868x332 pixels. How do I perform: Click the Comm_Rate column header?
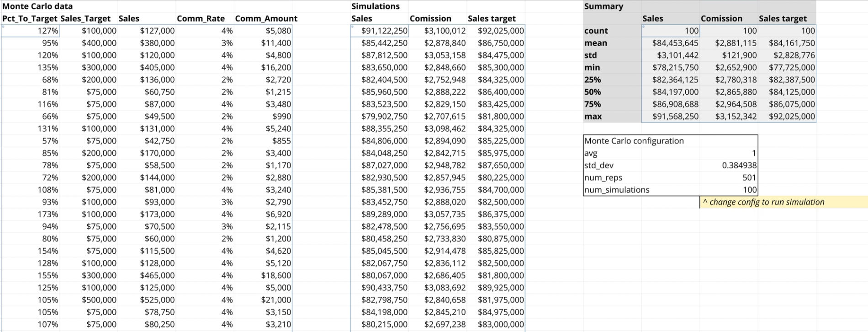[205, 18]
